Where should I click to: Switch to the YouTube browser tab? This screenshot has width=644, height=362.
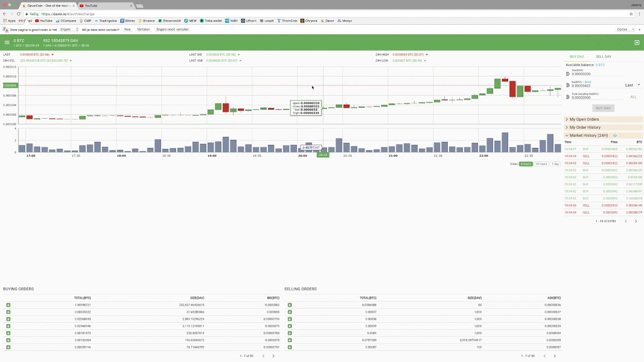coord(106,6)
